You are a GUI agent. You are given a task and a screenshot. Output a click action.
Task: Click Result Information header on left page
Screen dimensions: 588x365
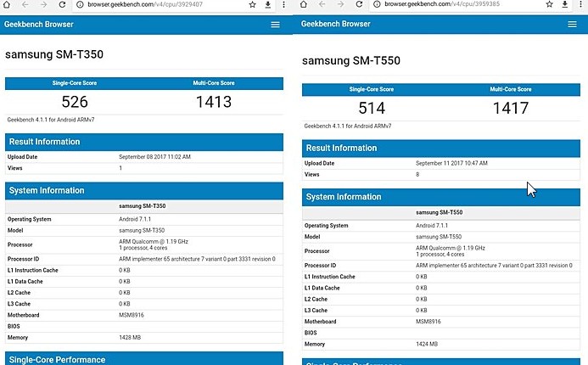point(144,142)
